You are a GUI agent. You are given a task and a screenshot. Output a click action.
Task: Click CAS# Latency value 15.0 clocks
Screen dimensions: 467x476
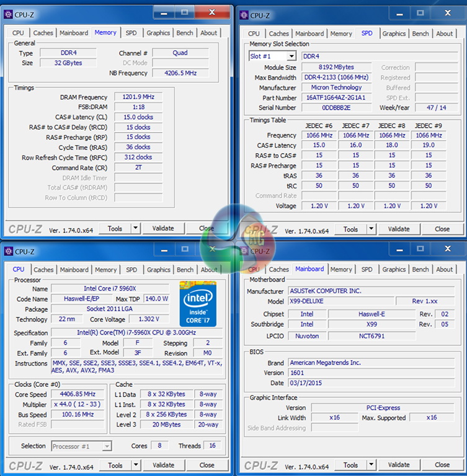click(138, 117)
